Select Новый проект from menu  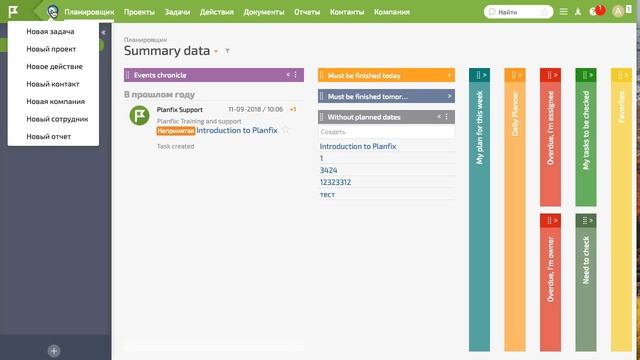pos(51,49)
